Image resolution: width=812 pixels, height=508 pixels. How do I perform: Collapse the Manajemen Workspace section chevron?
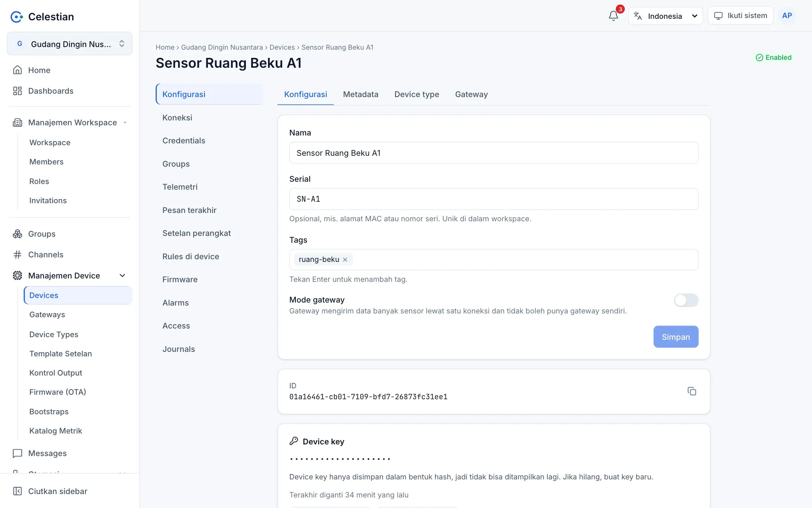tap(125, 123)
